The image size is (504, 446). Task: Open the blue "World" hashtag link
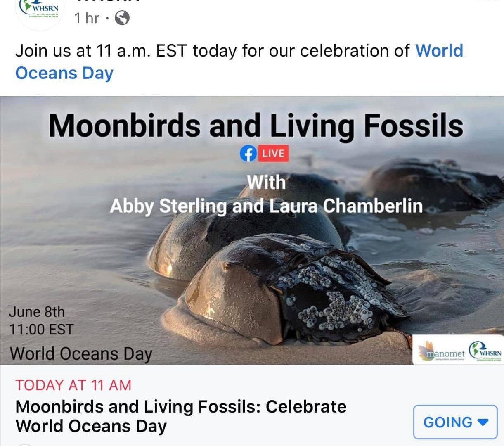(439, 51)
